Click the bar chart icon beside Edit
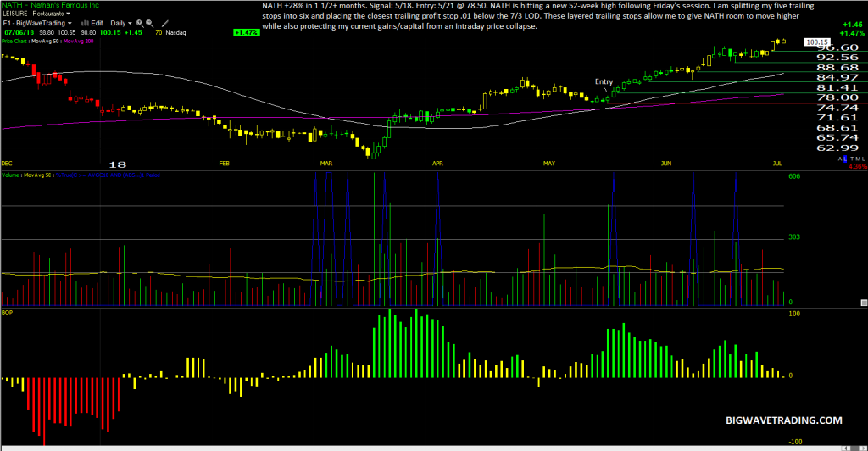 point(86,23)
